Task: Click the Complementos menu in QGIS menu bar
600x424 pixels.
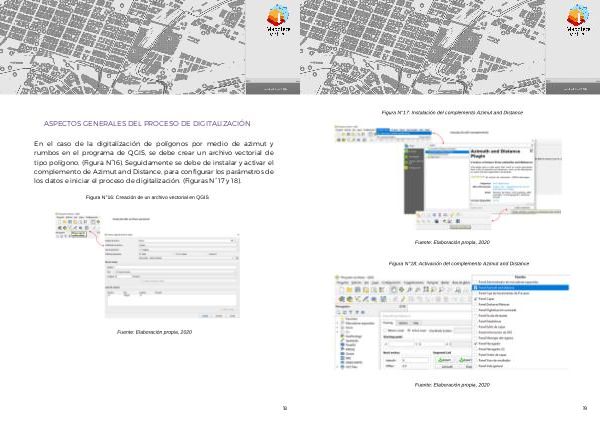Action: pyautogui.click(x=410, y=283)
